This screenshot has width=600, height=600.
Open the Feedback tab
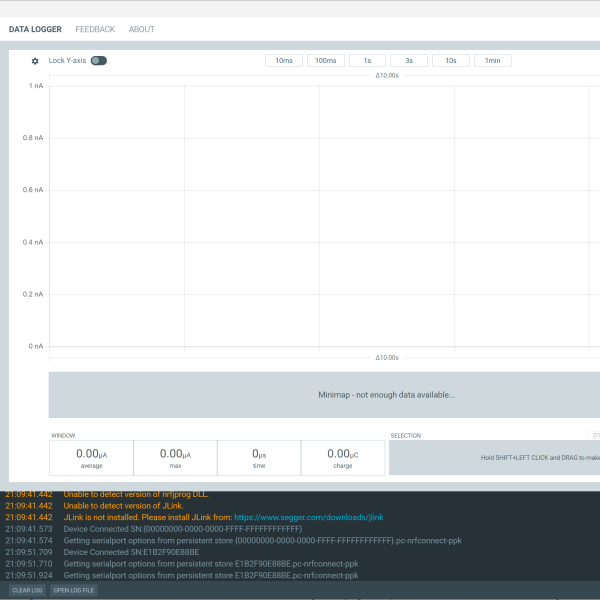point(95,29)
